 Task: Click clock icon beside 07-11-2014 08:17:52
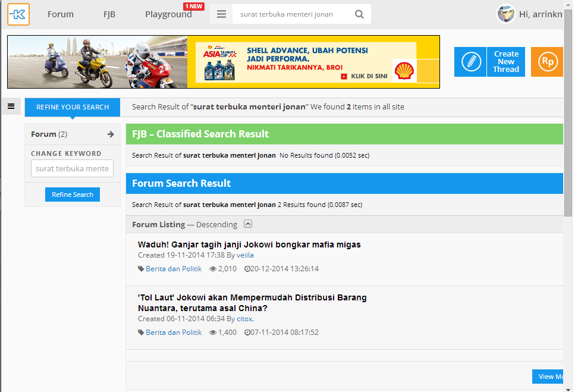(247, 333)
